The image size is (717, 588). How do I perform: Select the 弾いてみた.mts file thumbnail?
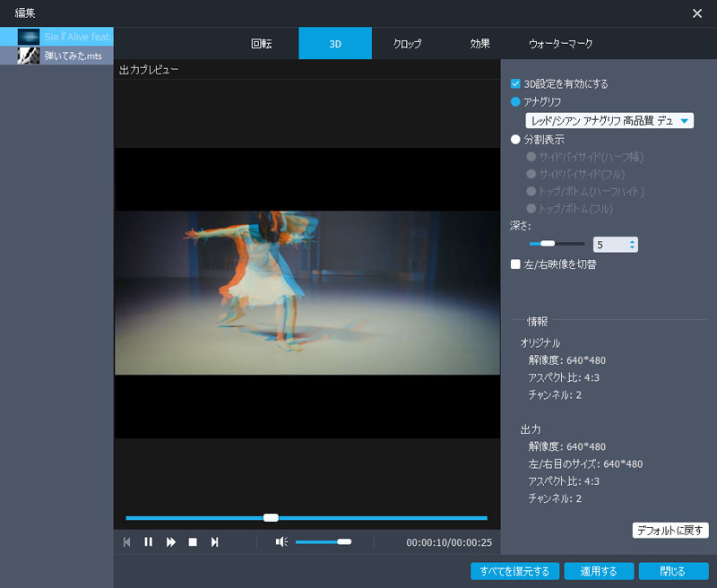point(29,56)
